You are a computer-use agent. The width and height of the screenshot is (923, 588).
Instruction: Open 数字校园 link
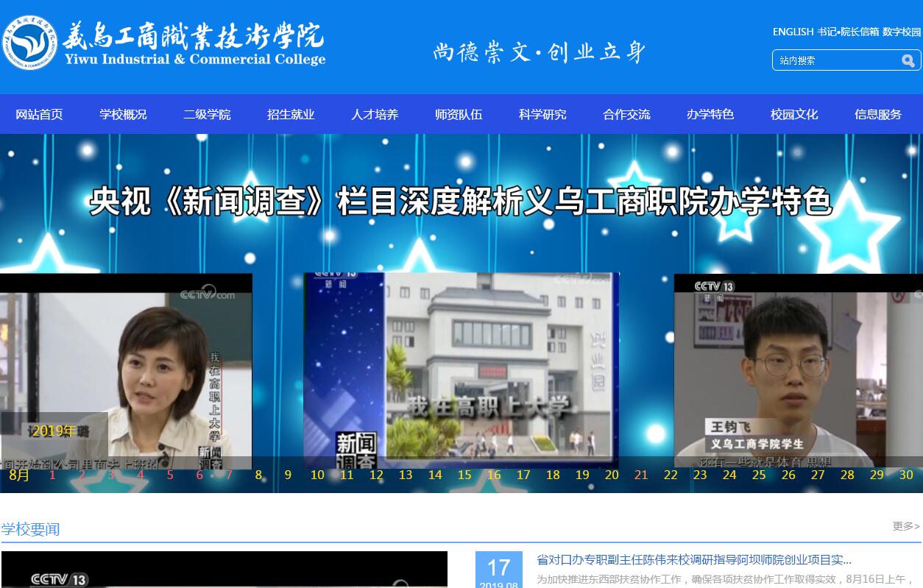[902, 32]
